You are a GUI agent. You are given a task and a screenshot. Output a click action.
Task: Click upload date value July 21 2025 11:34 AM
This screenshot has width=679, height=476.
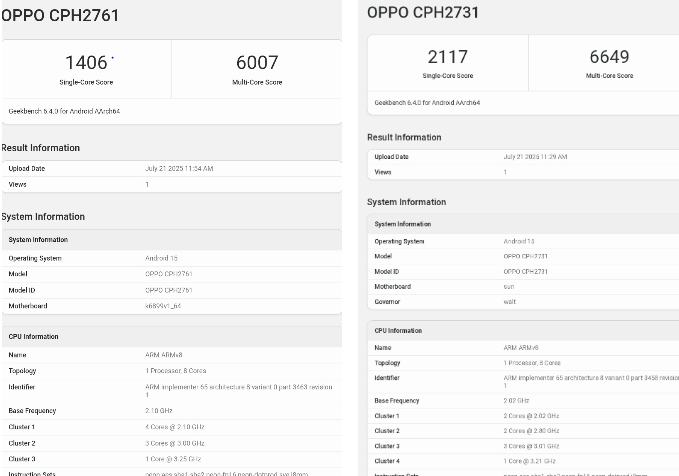tap(179, 168)
